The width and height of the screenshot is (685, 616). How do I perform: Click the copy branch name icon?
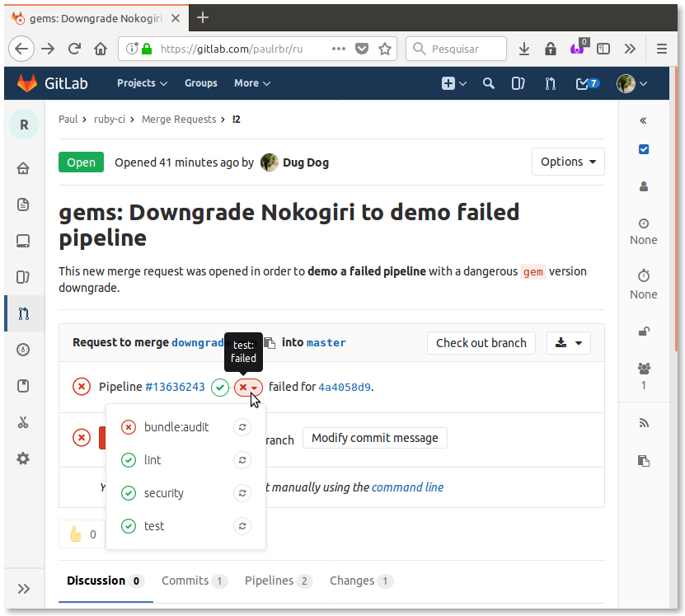(270, 343)
